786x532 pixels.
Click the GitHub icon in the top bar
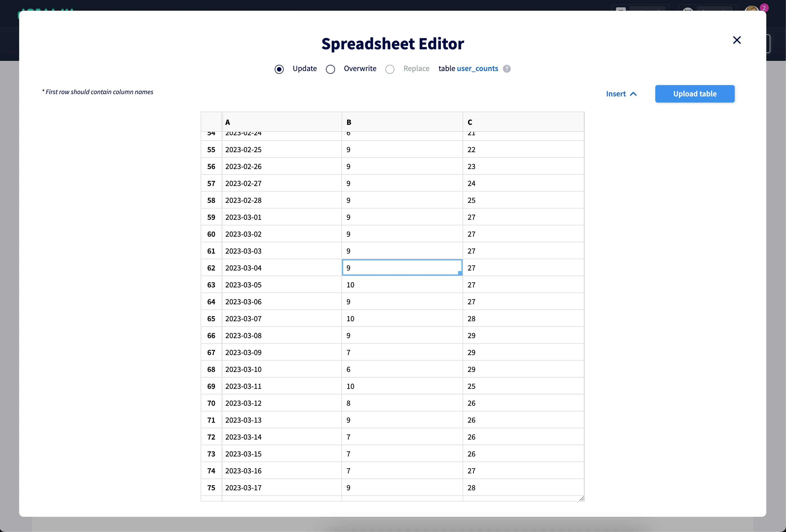[x=688, y=9]
